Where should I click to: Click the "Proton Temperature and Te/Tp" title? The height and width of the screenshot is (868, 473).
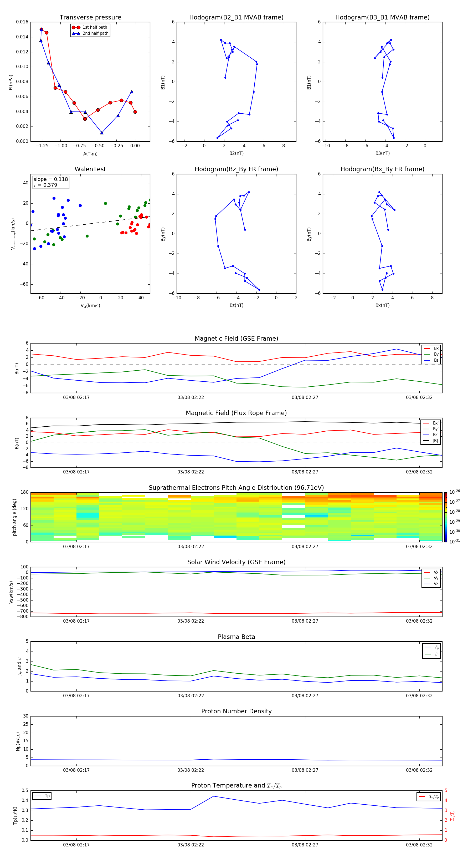(x=236, y=786)
